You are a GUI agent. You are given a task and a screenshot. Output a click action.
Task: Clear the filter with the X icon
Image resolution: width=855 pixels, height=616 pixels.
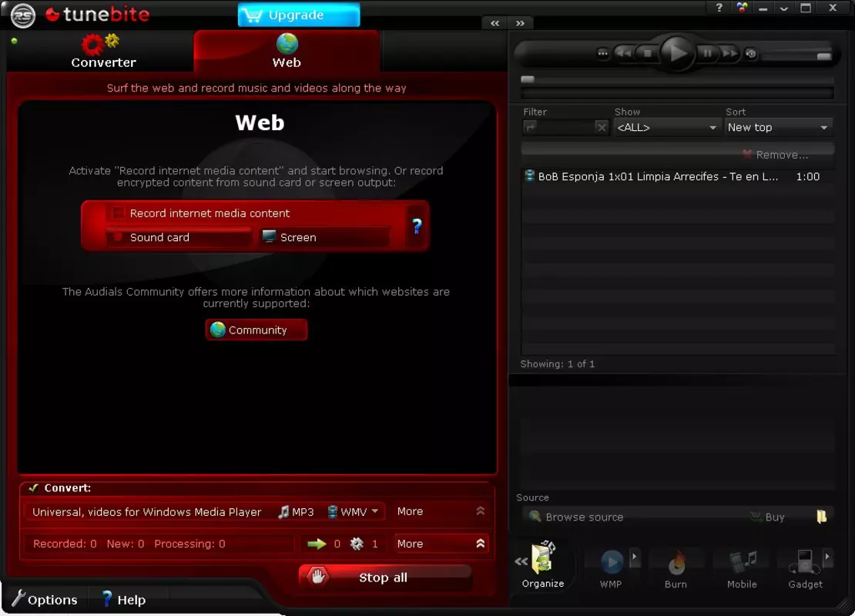pos(601,127)
